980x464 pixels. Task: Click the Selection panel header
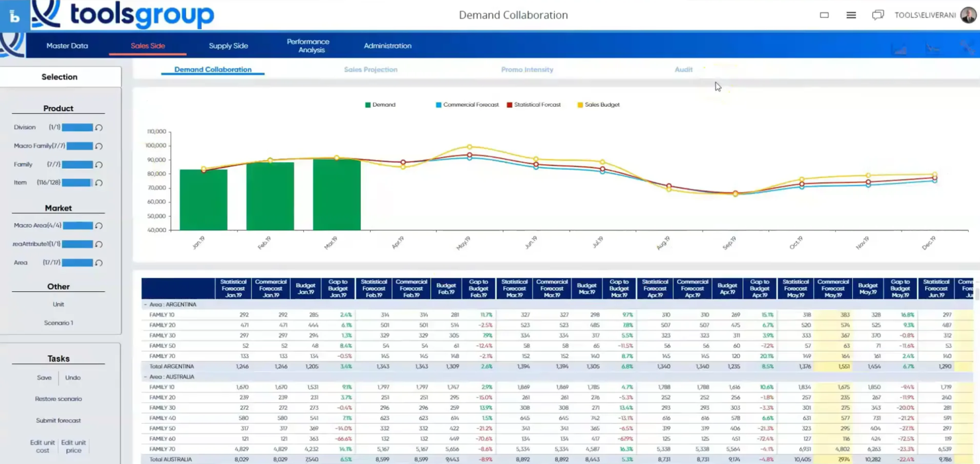[x=60, y=77]
